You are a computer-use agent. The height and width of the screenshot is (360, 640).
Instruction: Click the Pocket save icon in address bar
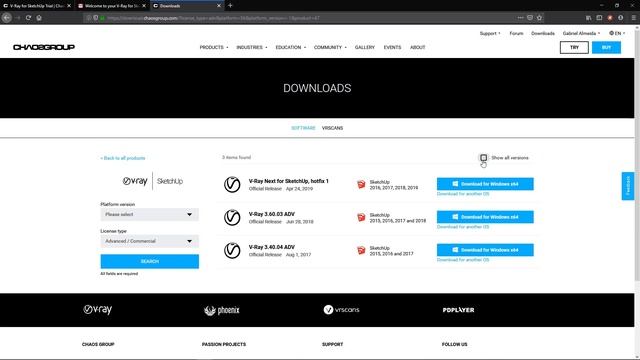pos(530,18)
